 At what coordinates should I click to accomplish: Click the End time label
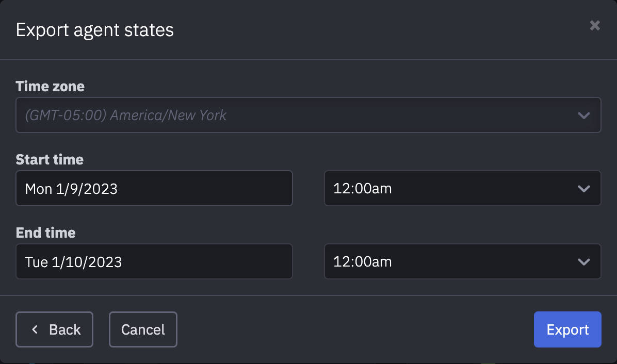pyautogui.click(x=46, y=233)
